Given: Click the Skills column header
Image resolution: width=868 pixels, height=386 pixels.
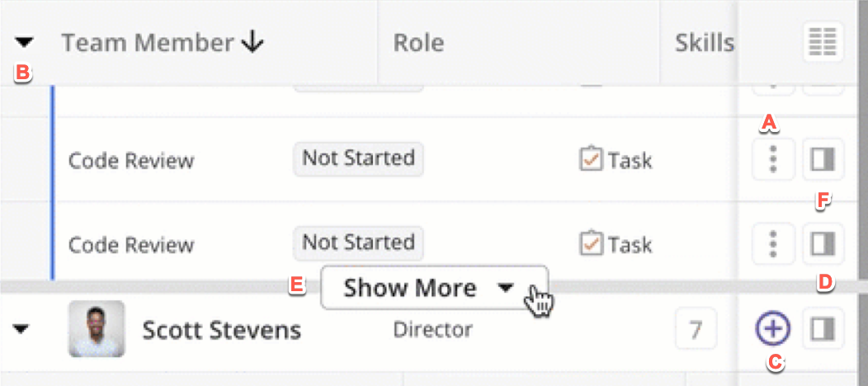Looking at the screenshot, I should 704,43.
